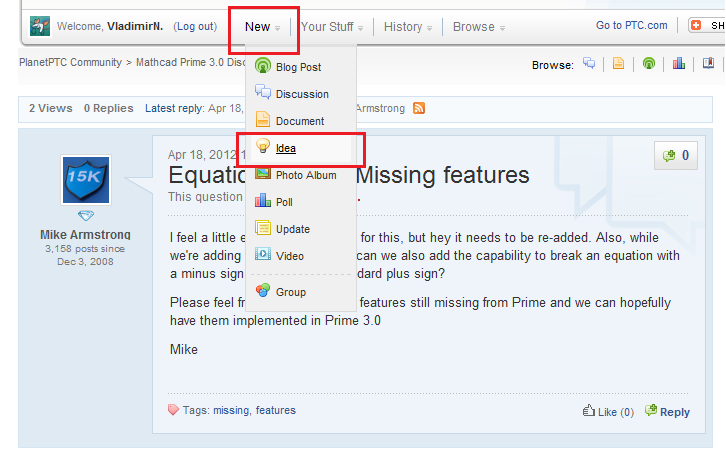Viewport: 726px width, 455px height.
Task: Open Mike Armstrong profile name
Action: [x=85, y=235]
